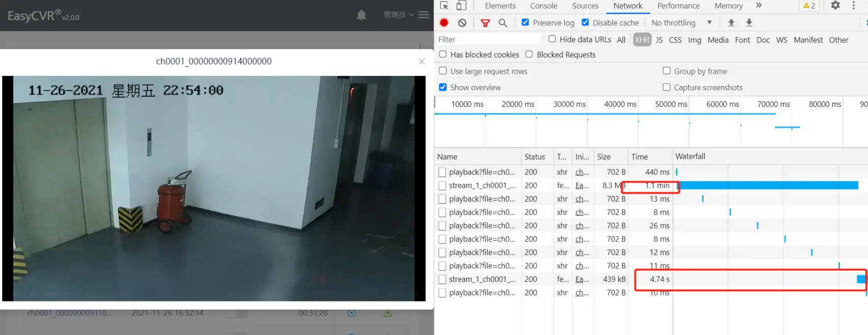
Task: Open DevTools settings gear
Action: point(835,6)
